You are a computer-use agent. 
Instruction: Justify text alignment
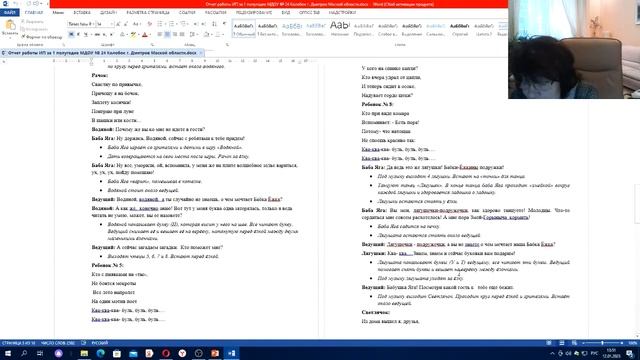pos(182,35)
